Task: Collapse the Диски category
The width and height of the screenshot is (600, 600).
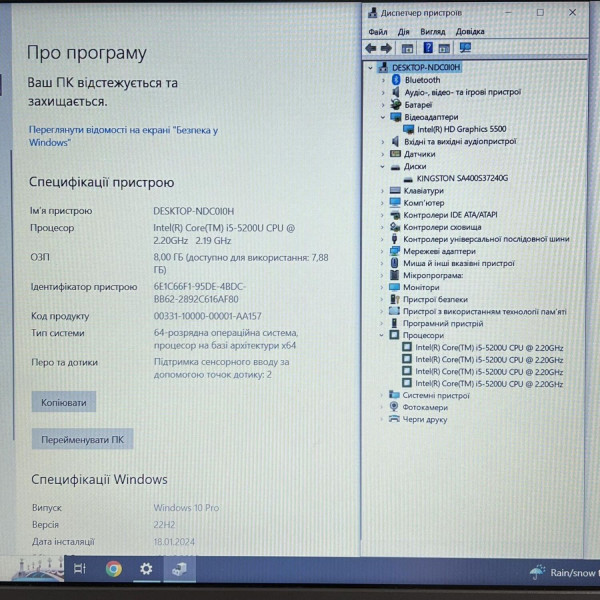Action: [382, 166]
